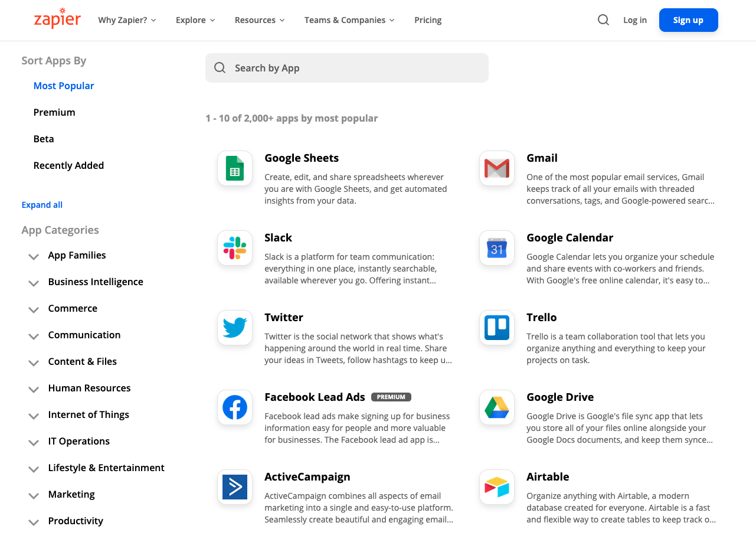Open the Trello title link

pos(541,318)
